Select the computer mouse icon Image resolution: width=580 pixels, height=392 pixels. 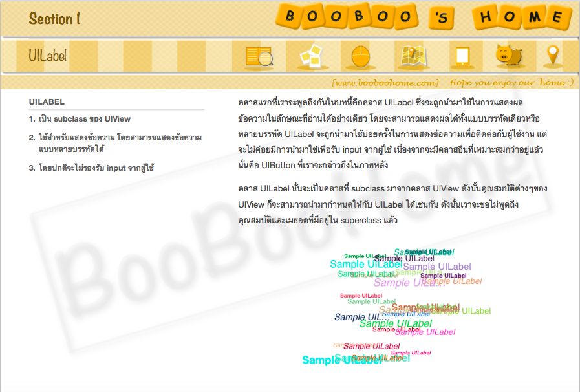[360, 57]
